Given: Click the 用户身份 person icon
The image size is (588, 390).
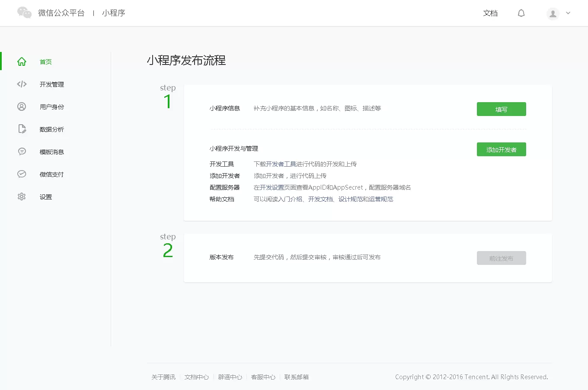Looking at the screenshot, I should (x=22, y=106).
